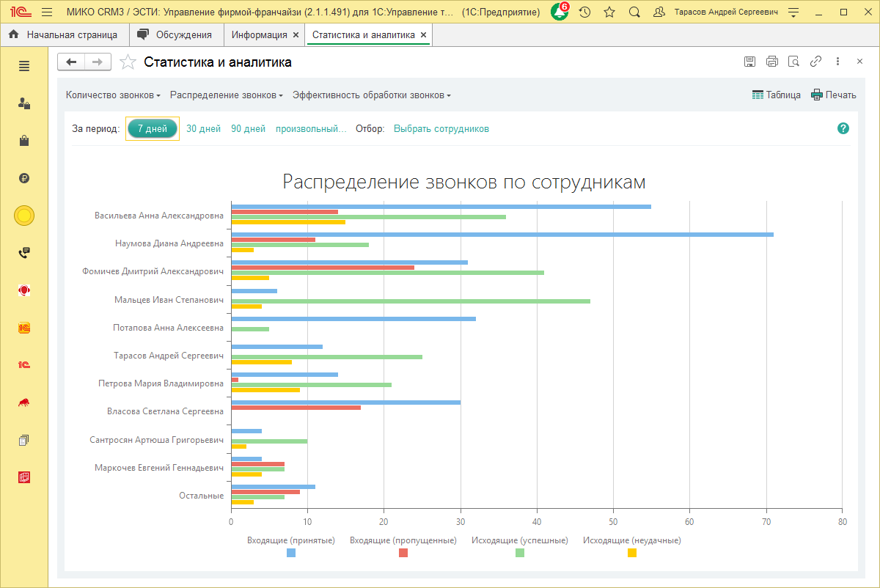This screenshot has height=588, width=880.
Task: Click the printer icon in form header
Action: pos(771,62)
